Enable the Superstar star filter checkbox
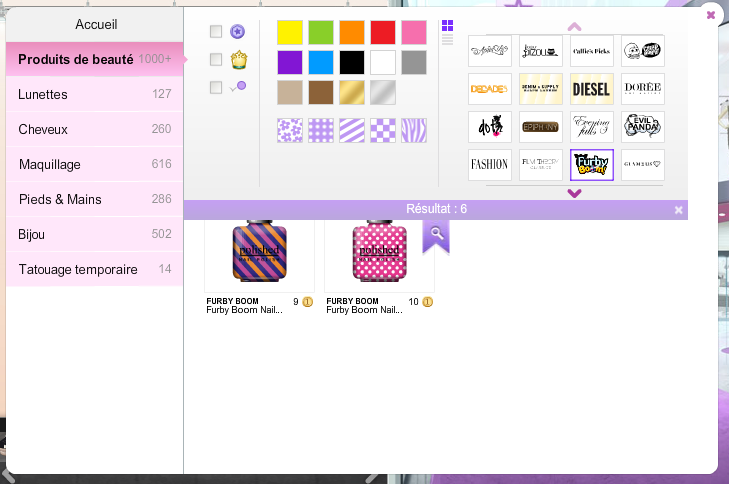The image size is (729, 484). (216, 31)
